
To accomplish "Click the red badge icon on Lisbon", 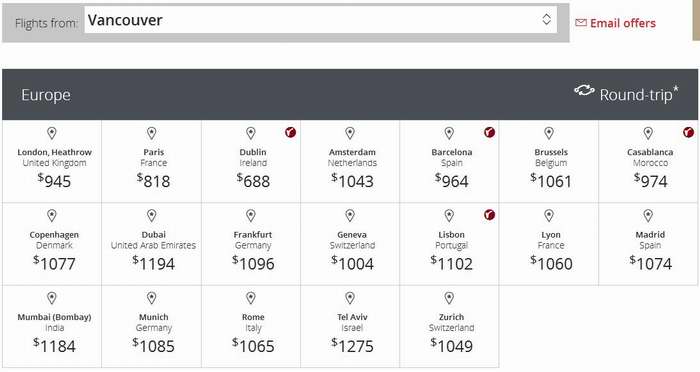I will (x=489, y=215).
